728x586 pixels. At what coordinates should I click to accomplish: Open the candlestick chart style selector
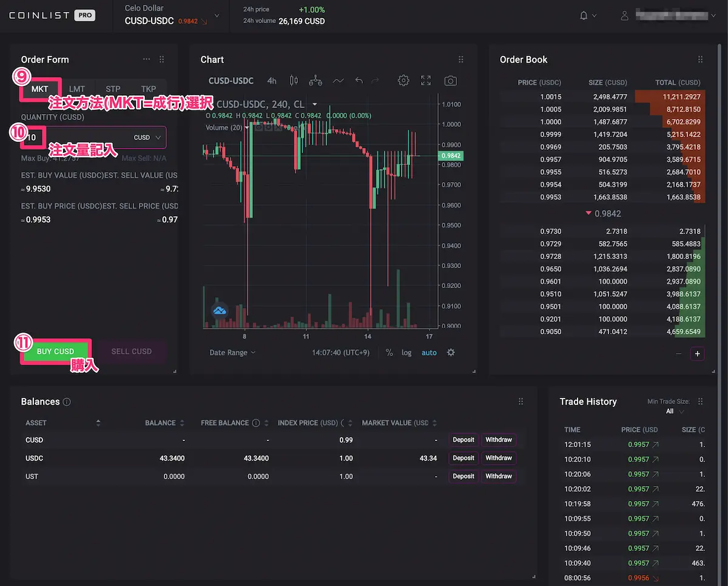click(294, 81)
